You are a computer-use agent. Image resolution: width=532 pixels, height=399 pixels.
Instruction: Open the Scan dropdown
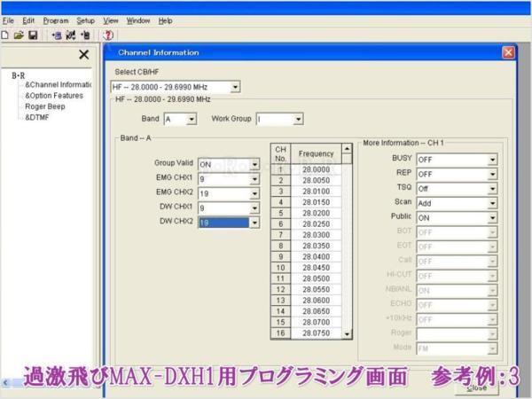[492, 203]
